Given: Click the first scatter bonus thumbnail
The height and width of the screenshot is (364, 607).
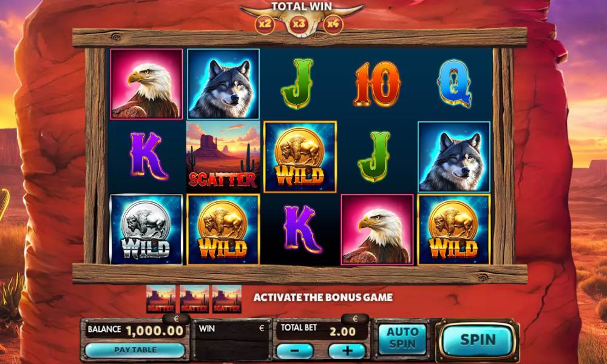Looking at the screenshot, I should pyautogui.click(x=161, y=299).
